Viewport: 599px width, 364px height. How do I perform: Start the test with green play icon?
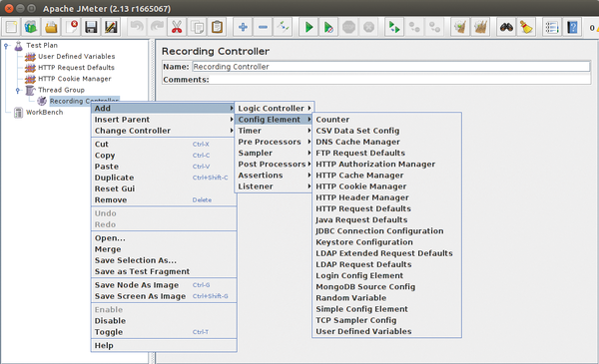tap(308, 27)
